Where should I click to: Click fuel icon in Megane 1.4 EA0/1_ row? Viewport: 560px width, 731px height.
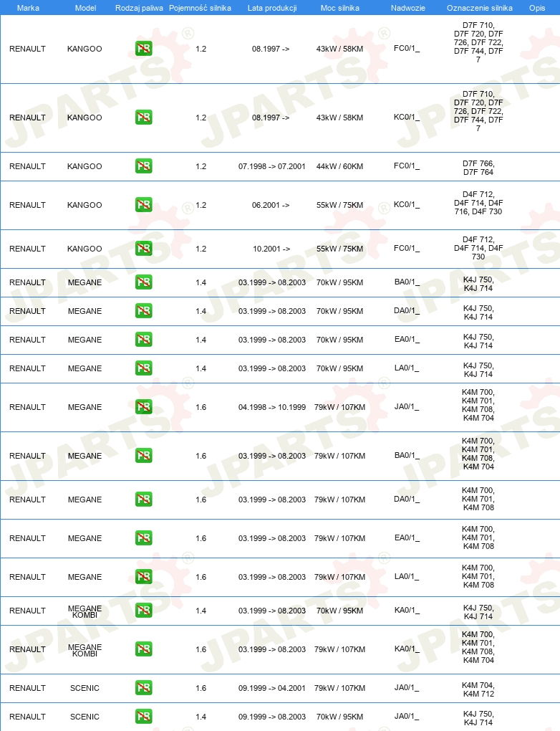pyautogui.click(x=143, y=340)
